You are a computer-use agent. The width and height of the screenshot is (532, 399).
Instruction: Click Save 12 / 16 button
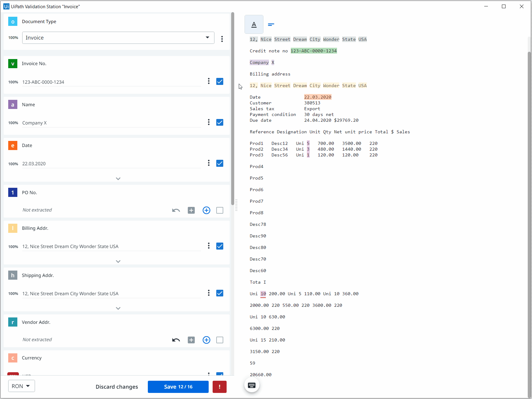[178, 387]
